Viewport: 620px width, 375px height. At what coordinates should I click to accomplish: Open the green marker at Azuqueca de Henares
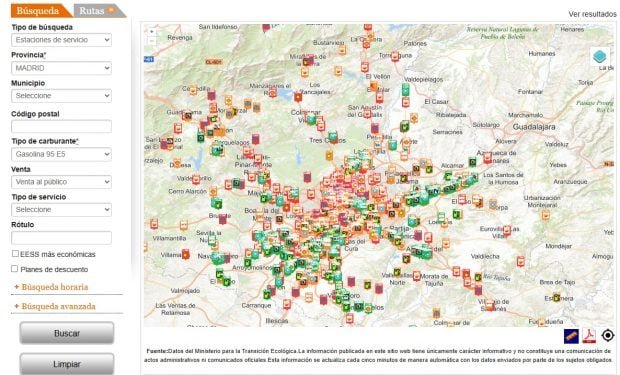coord(473,161)
